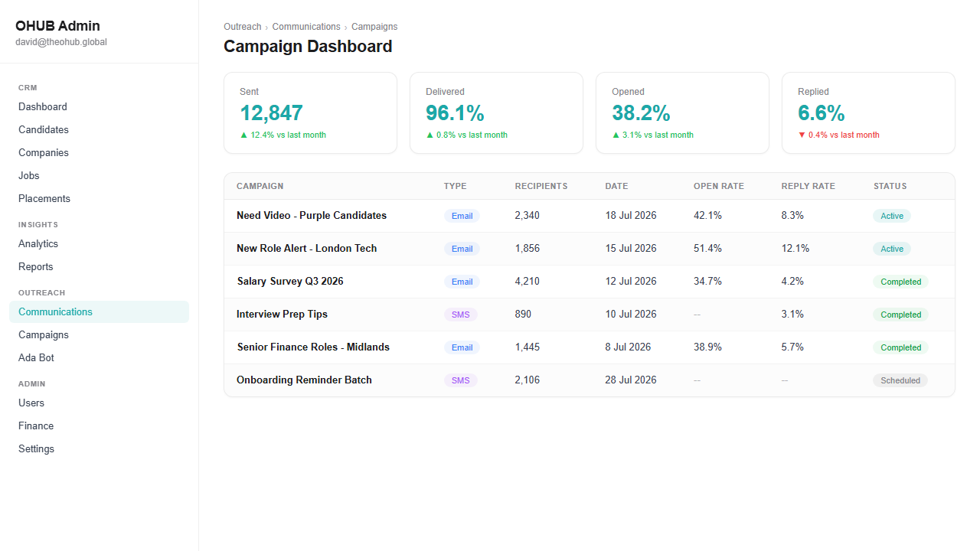Click Completed status for Salary Survey
The image size is (980, 551).
click(900, 282)
